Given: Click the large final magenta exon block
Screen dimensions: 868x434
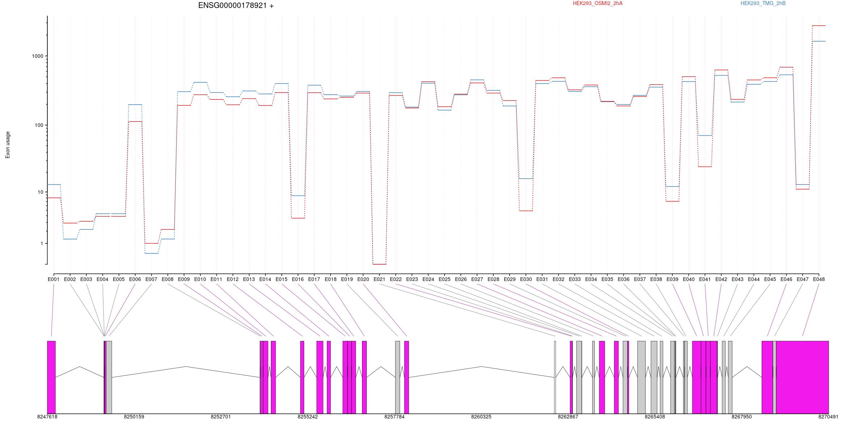Looking at the screenshot, I should tap(802, 377).
